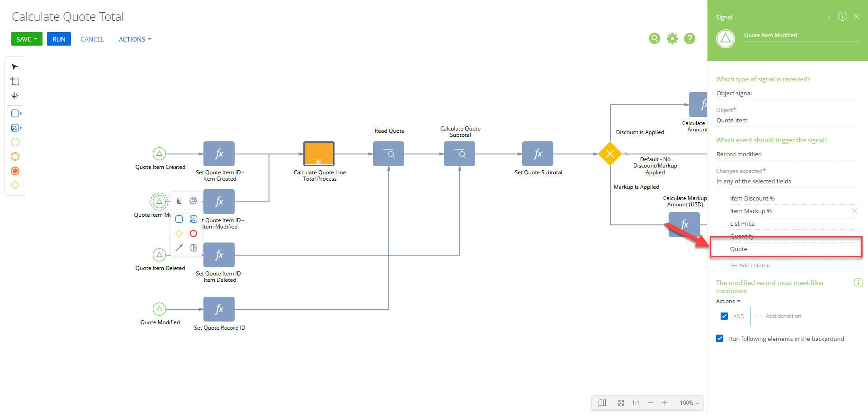Screen dimensions: 868x415
Task: Select the Quote Item Created signal node
Action: [159, 154]
